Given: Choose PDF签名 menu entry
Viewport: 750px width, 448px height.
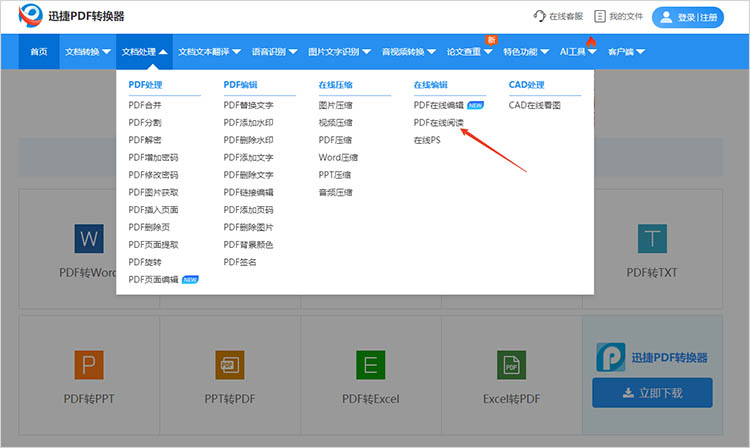Looking at the screenshot, I should [x=240, y=262].
